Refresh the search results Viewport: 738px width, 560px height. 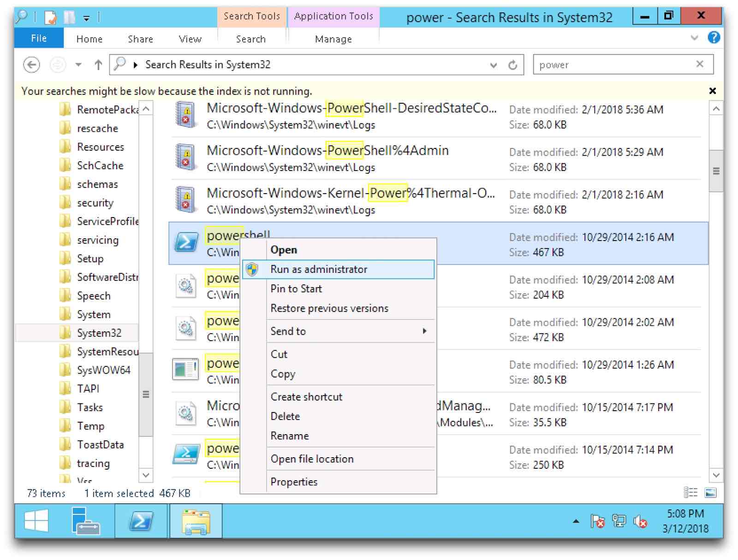coord(513,65)
